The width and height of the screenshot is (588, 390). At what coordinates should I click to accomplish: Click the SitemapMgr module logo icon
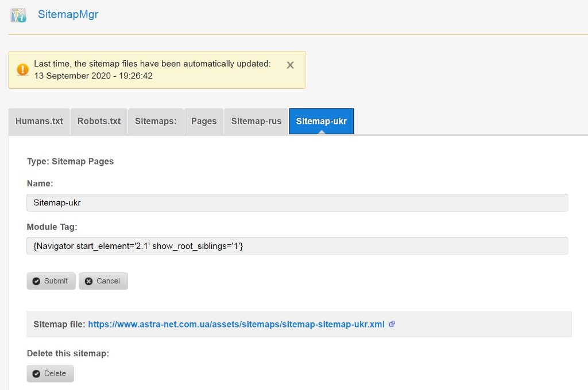pos(18,15)
